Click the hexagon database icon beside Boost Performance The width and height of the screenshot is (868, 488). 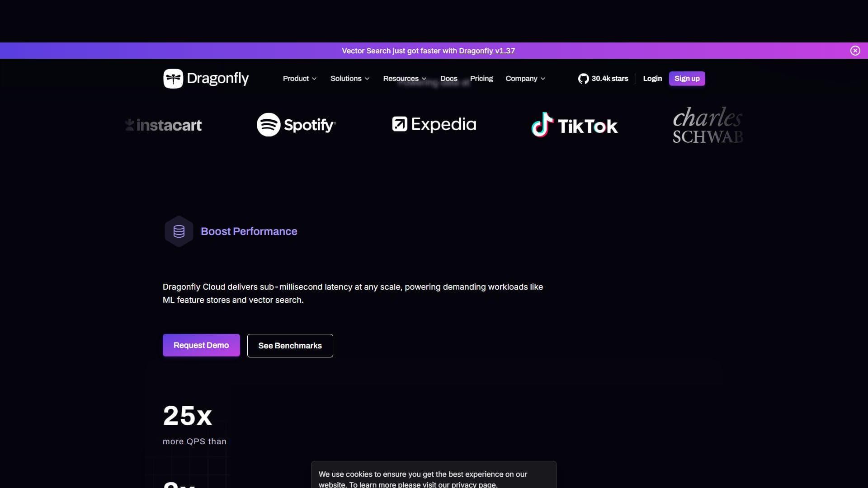click(179, 231)
